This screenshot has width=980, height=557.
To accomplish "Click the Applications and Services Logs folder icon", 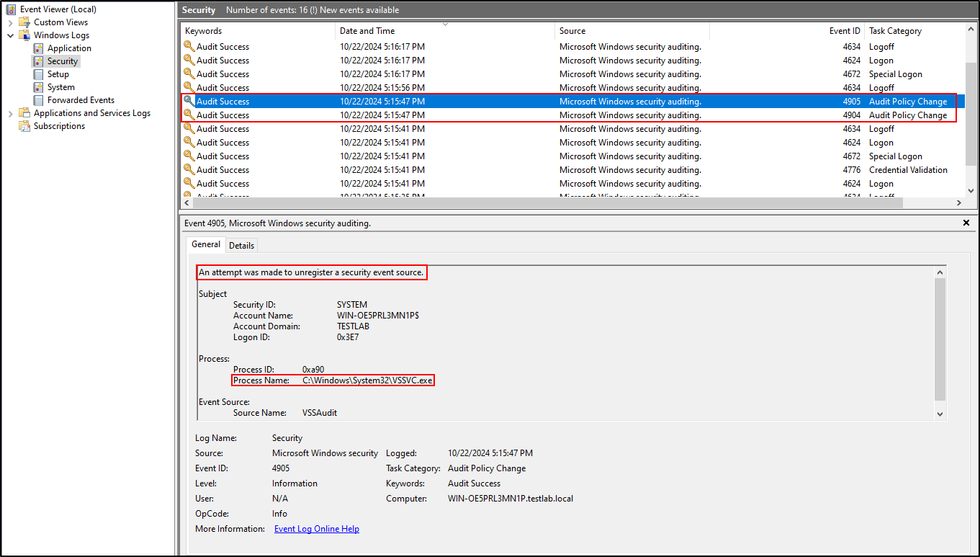I will pyautogui.click(x=24, y=113).
